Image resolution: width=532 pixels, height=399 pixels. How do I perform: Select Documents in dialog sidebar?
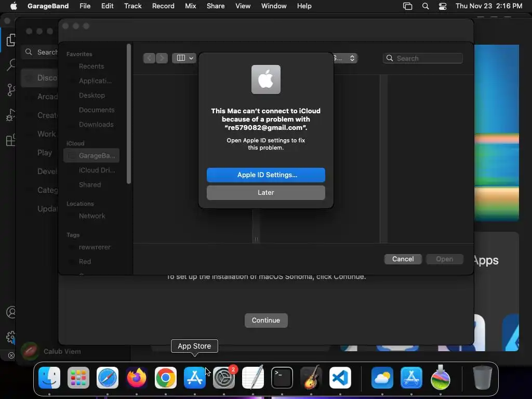[91, 110]
